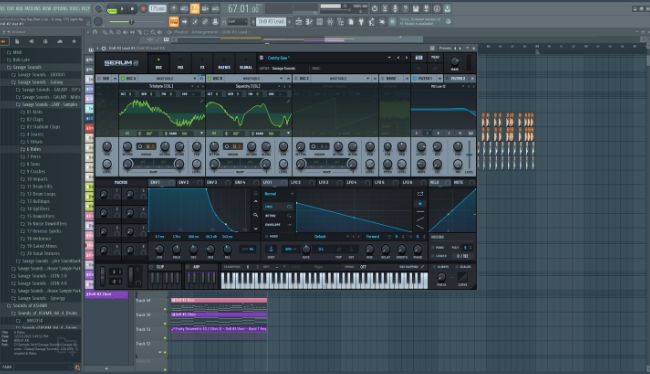Image resolution: width=650 pixels, height=374 pixels.
Task: Open the Serum 2 GLOBAL tab
Action: click(246, 63)
